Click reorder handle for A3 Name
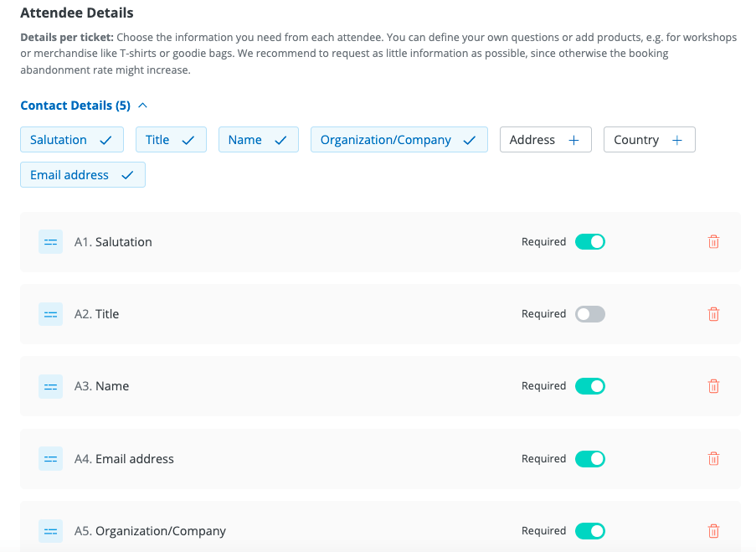The height and width of the screenshot is (552, 756). [50, 386]
